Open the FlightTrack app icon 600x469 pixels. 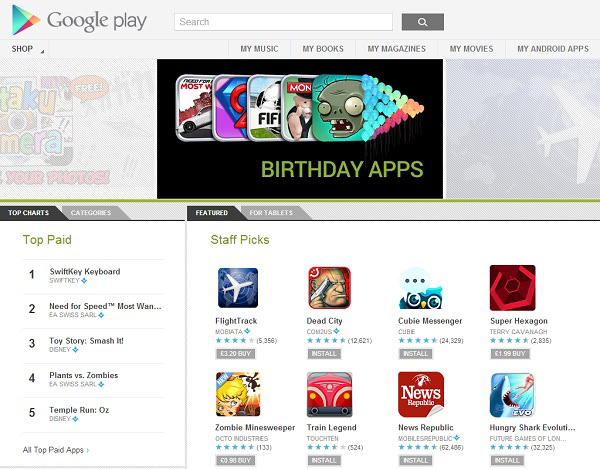238,288
